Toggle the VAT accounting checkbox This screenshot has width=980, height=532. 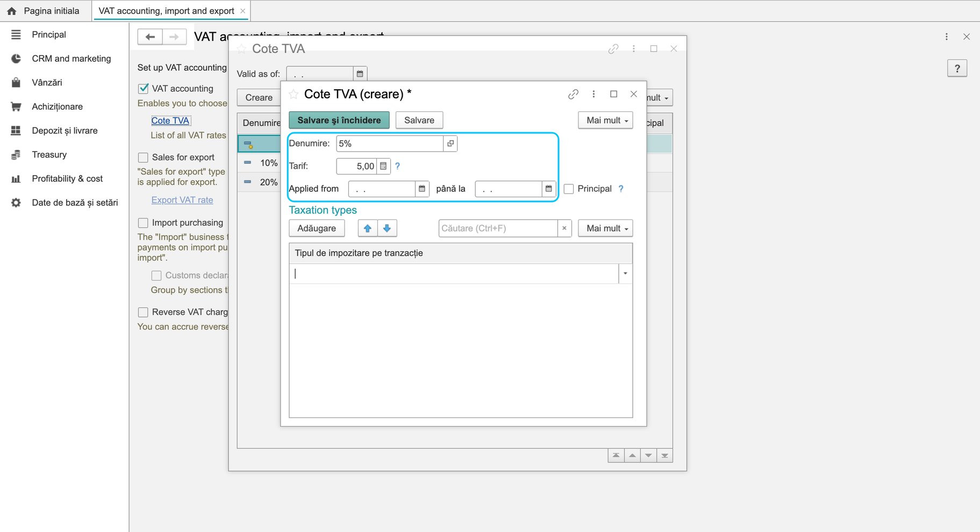pyautogui.click(x=143, y=89)
